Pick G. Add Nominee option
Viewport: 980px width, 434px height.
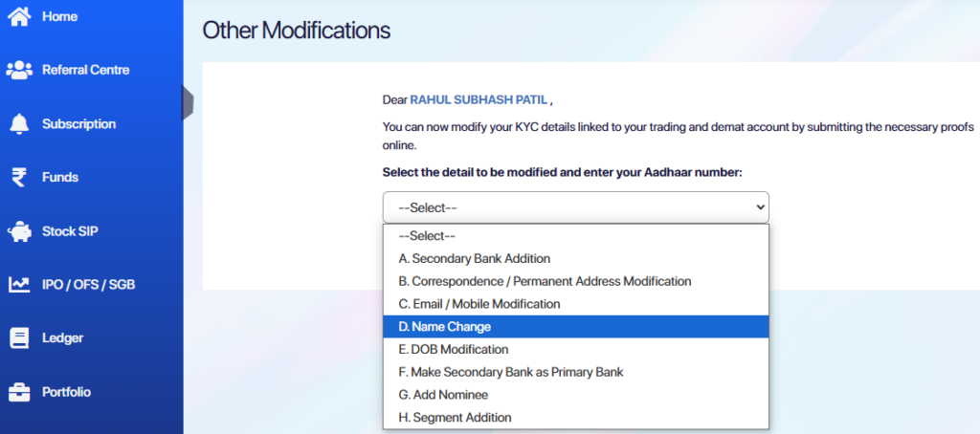tap(443, 395)
